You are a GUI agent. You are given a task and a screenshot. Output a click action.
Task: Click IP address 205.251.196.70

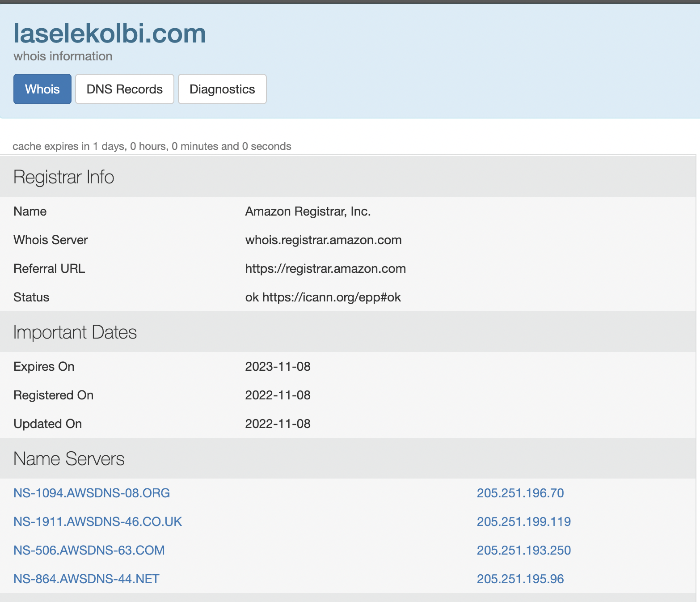520,493
